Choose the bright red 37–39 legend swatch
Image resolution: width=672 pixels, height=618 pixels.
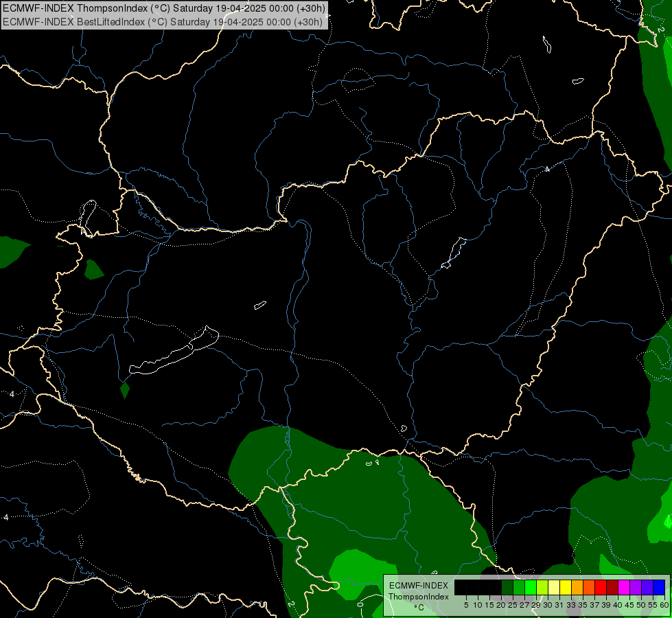coord(601,587)
